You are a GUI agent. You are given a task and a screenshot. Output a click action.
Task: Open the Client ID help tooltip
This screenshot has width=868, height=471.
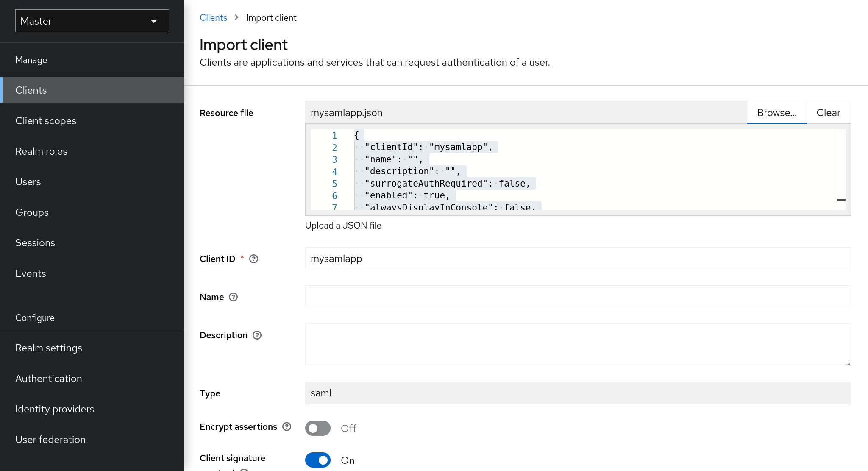[253, 259]
